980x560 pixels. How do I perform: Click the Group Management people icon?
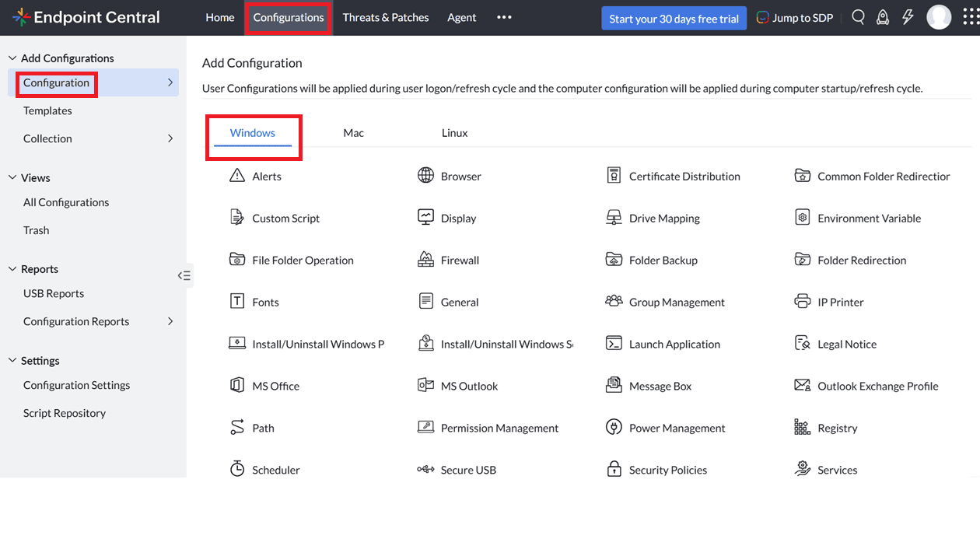(x=614, y=301)
